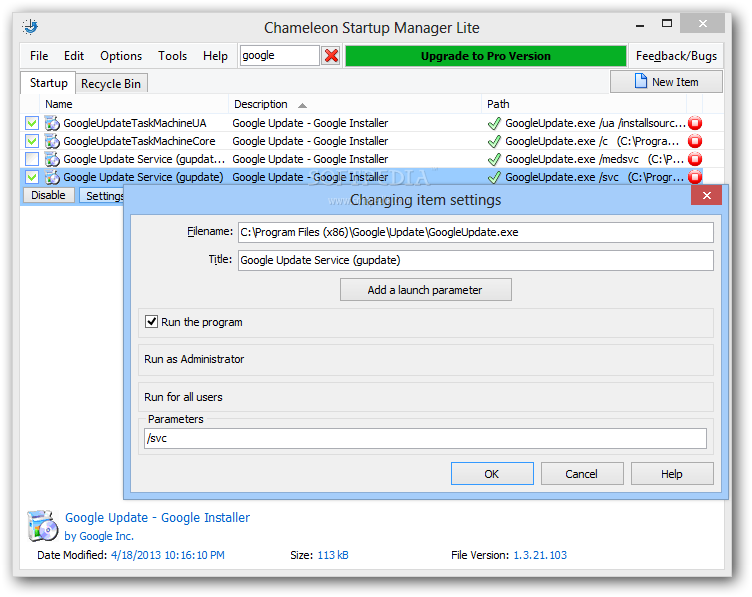Select path text GoogleUpdate.exe /medsvc

(572, 159)
